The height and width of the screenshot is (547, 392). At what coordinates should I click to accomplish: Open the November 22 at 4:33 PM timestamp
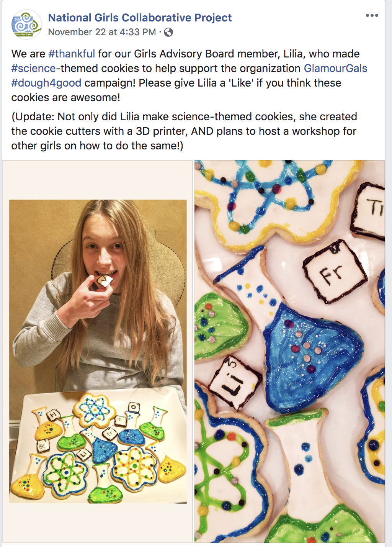click(x=102, y=32)
